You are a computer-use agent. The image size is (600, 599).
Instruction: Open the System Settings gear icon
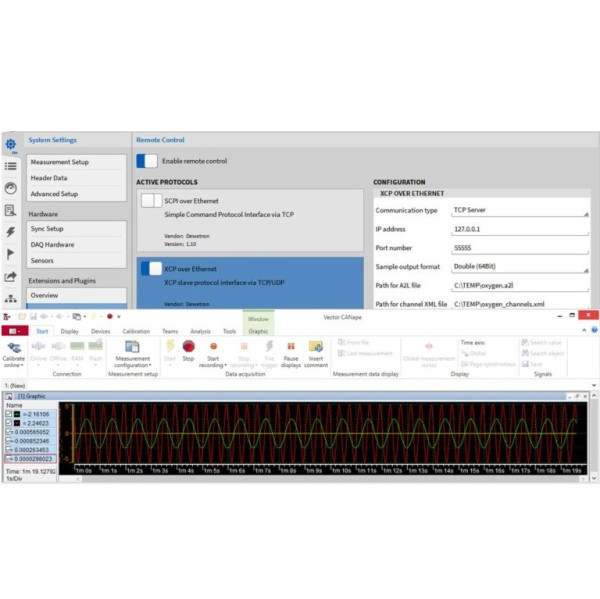[11, 144]
